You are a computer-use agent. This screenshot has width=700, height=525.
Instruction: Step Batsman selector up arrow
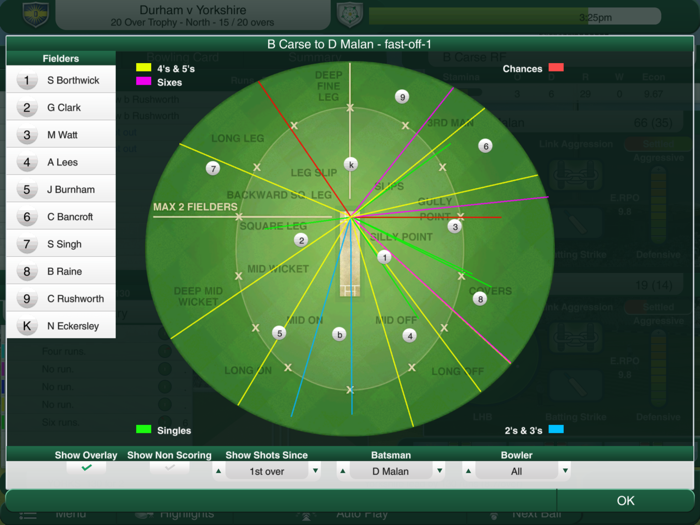(x=343, y=471)
